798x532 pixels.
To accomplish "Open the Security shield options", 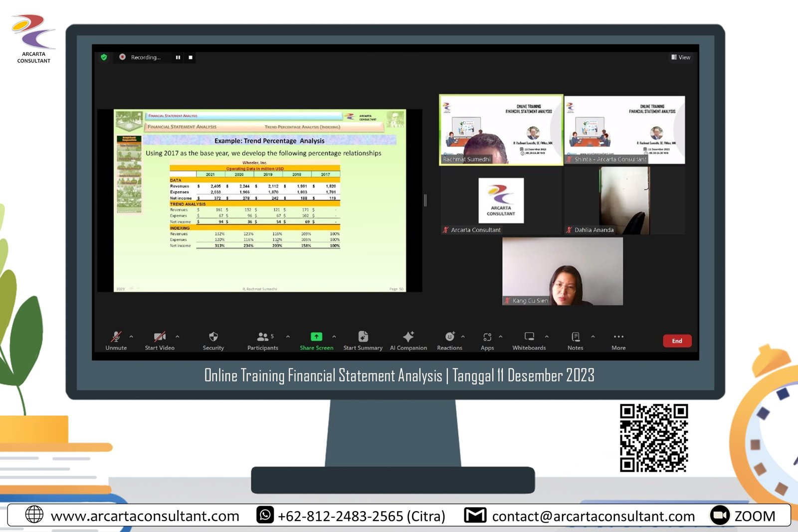I will coord(213,341).
